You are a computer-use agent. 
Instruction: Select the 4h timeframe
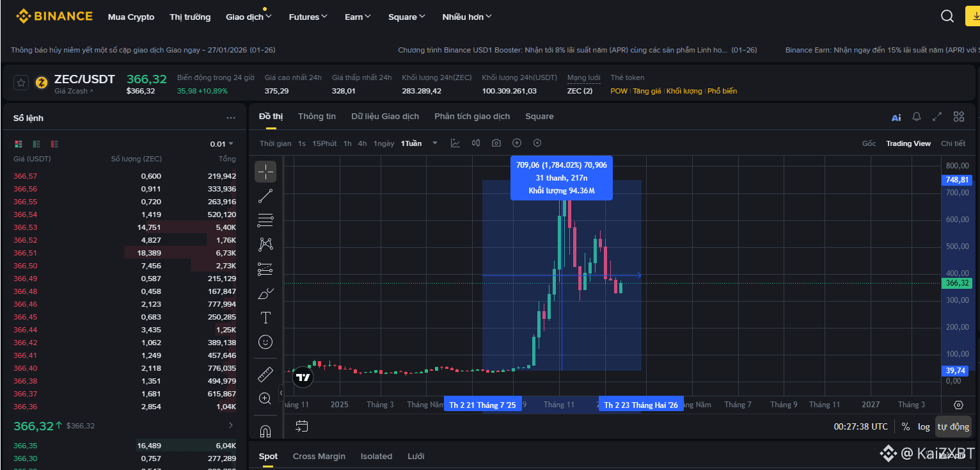[362, 143]
